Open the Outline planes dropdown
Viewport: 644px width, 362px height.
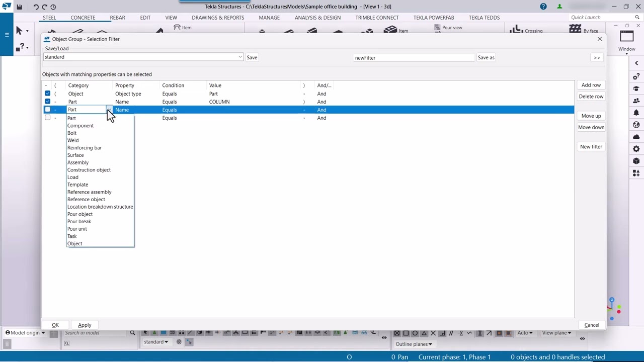tap(414, 344)
